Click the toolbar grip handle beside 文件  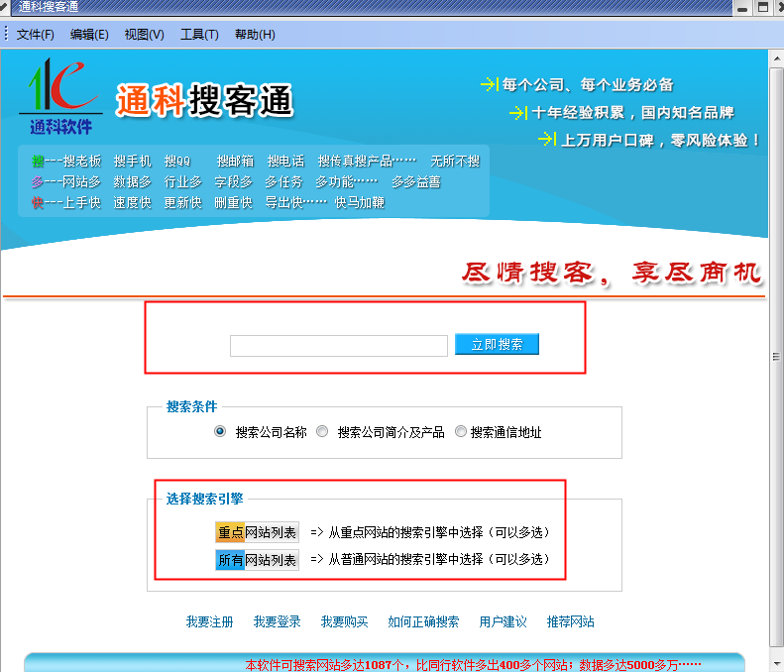pos(6,34)
